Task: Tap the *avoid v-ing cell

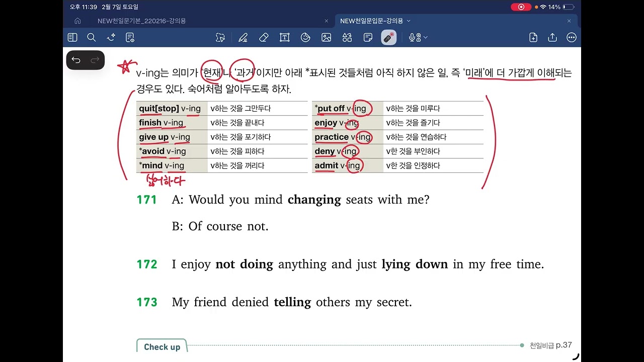Action: pos(172,151)
